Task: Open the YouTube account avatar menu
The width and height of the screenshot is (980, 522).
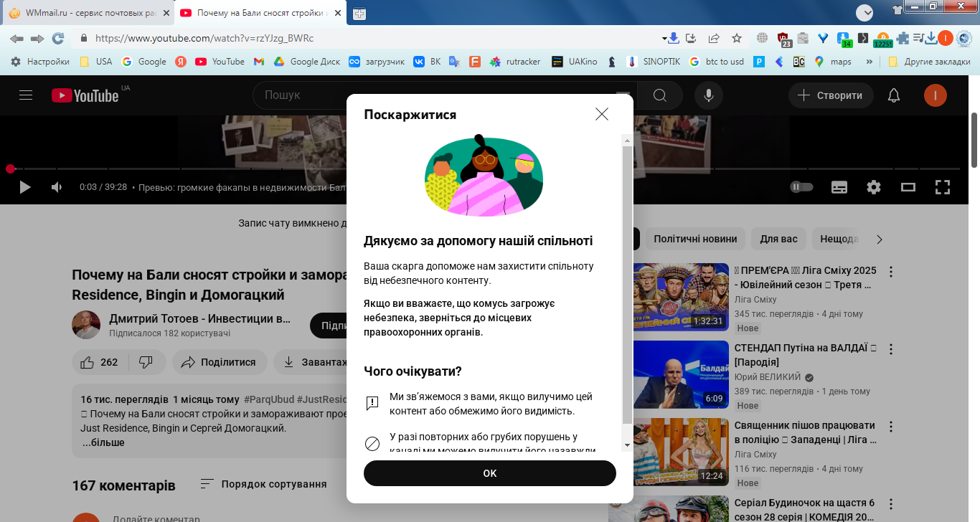Action: coord(936,95)
